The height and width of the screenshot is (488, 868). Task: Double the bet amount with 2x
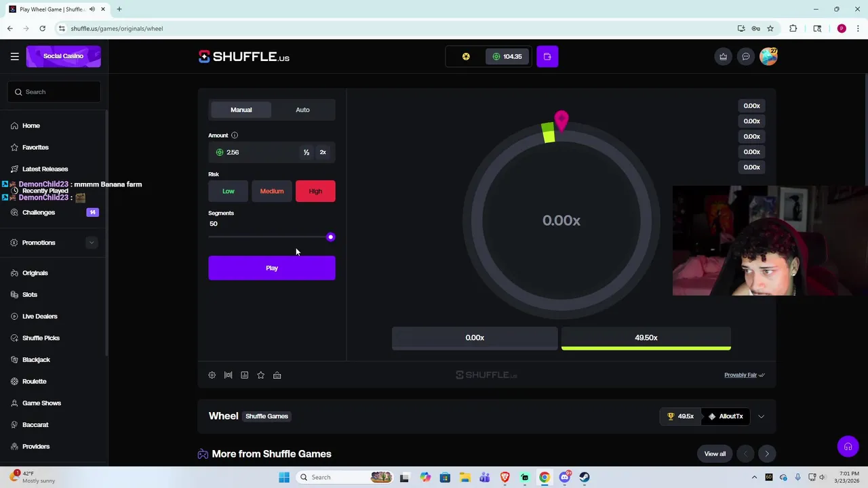[323, 152]
